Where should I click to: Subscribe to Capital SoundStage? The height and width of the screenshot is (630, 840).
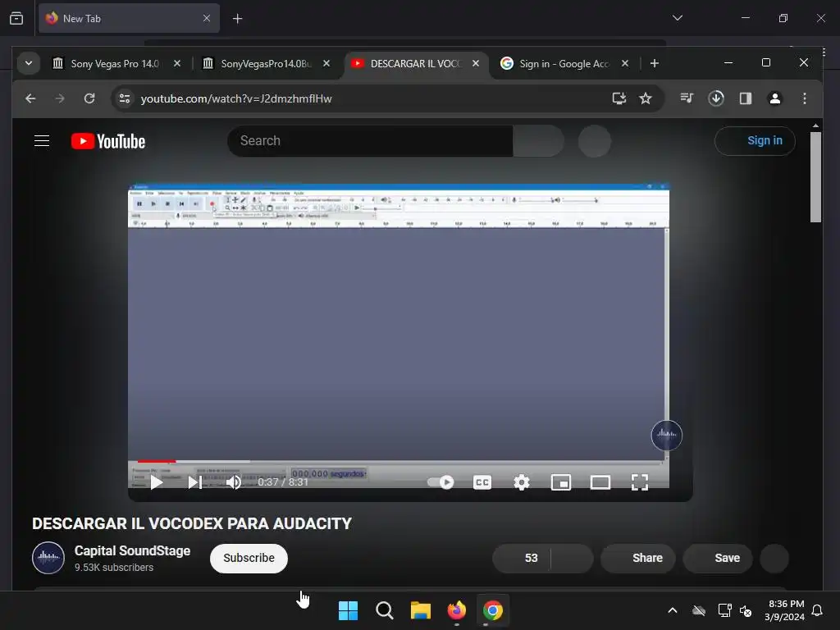[249, 558]
